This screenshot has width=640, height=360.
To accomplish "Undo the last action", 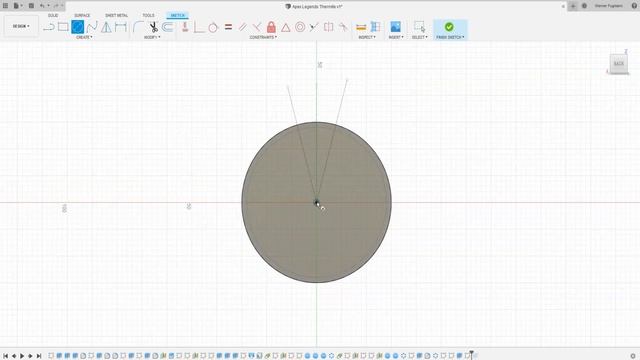I will [42, 6].
